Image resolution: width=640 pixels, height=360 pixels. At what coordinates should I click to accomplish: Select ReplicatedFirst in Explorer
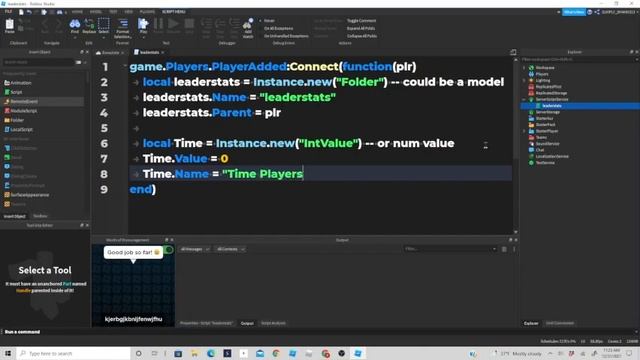[548, 87]
